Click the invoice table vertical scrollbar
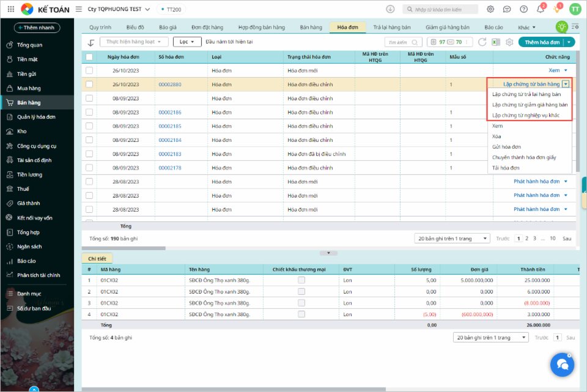The width and height of the screenshot is (587, 392). click(578, 111)
